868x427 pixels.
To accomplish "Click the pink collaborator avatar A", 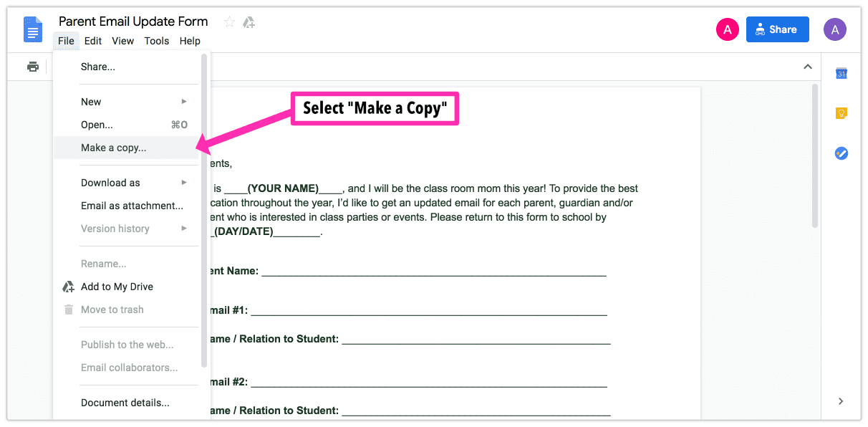I will pyautogui.click(x=728, y=30).
